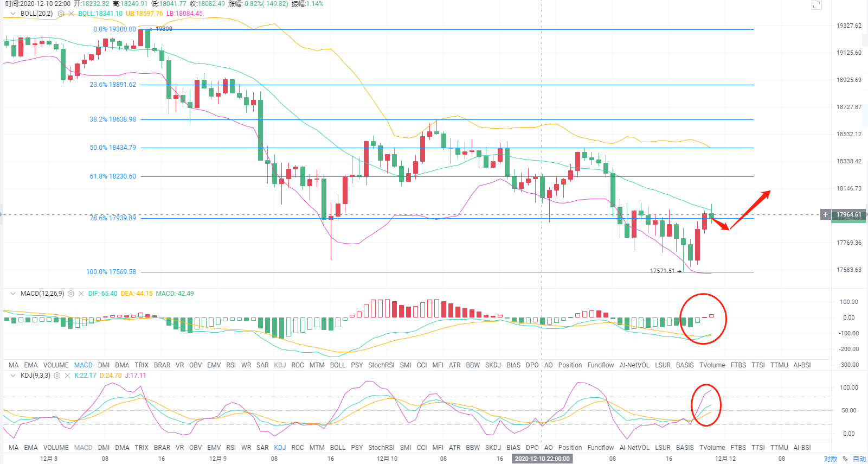Choose the StochRSI tab beneath the MACD chart

[381, 365]
